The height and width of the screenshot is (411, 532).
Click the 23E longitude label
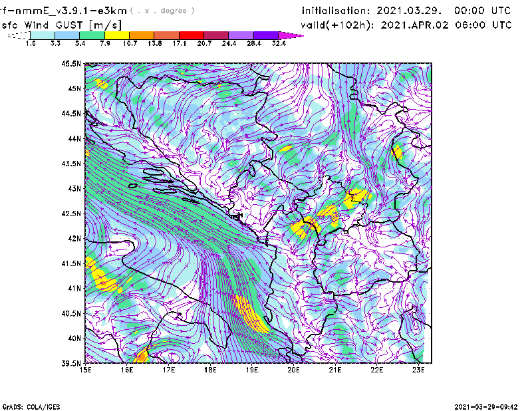tap(418, 370)
